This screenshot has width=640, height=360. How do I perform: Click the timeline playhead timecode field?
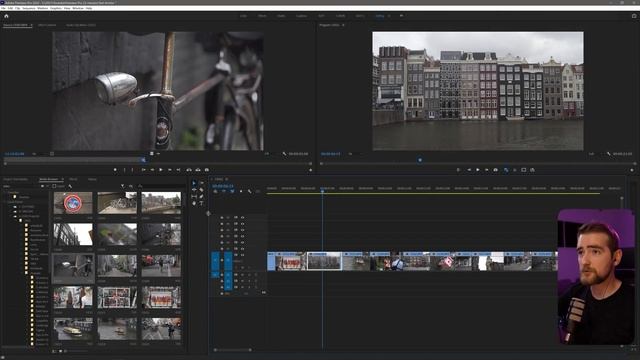click(223, 186)
